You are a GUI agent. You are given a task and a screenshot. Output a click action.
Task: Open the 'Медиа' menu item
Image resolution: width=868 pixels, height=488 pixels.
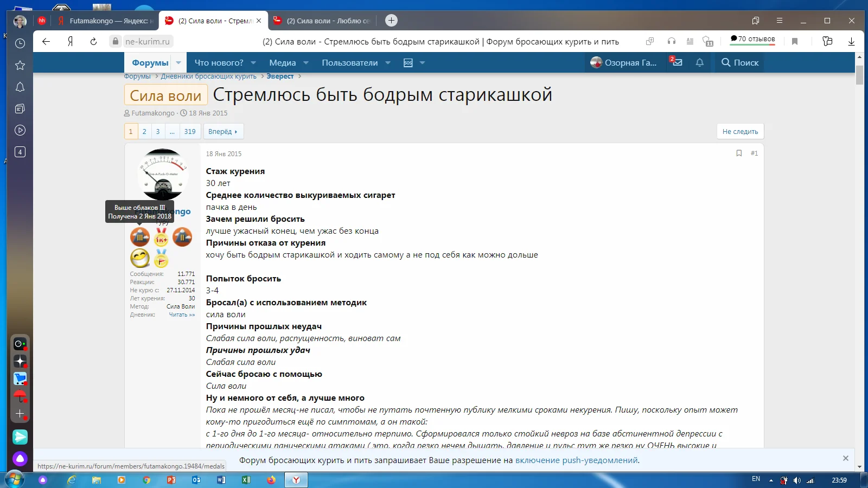click(x=282, y=62)
